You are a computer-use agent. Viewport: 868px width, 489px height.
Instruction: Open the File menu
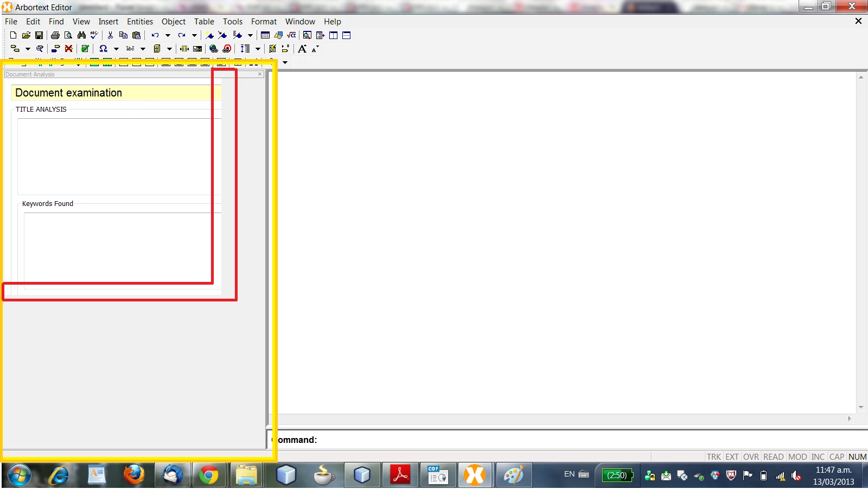click(11, 22)
